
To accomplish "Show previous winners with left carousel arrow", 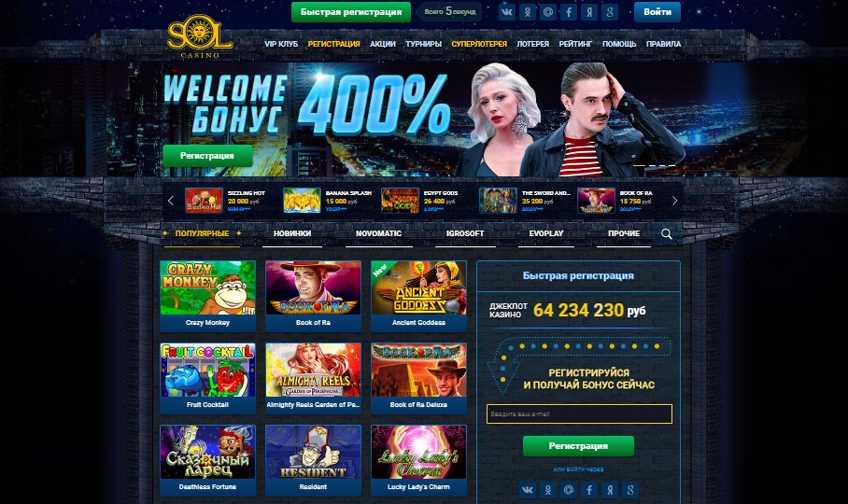I will click(171, 201).
